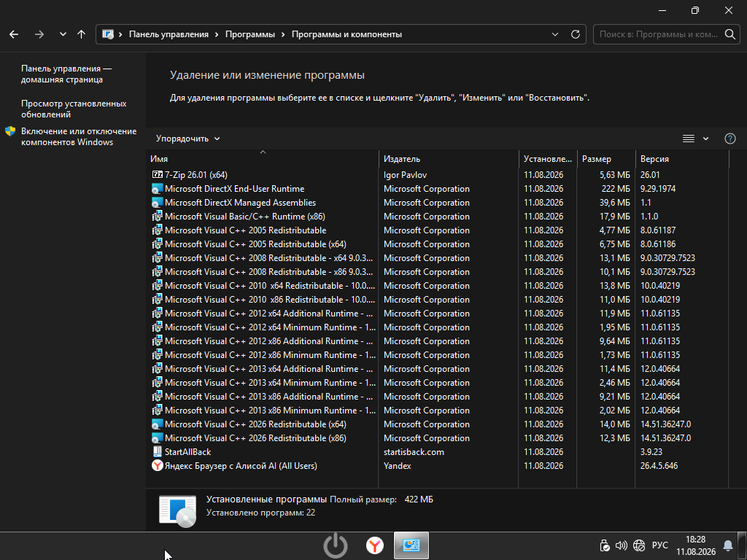Screen dimensions: 747x560
Task: Select 'Microsoft Visual C++ 2008 Redistributable - x64' row
Action: (438, 257)
